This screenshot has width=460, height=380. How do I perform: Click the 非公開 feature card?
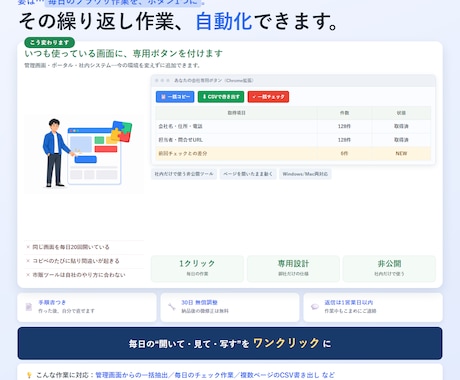point(389,269)
